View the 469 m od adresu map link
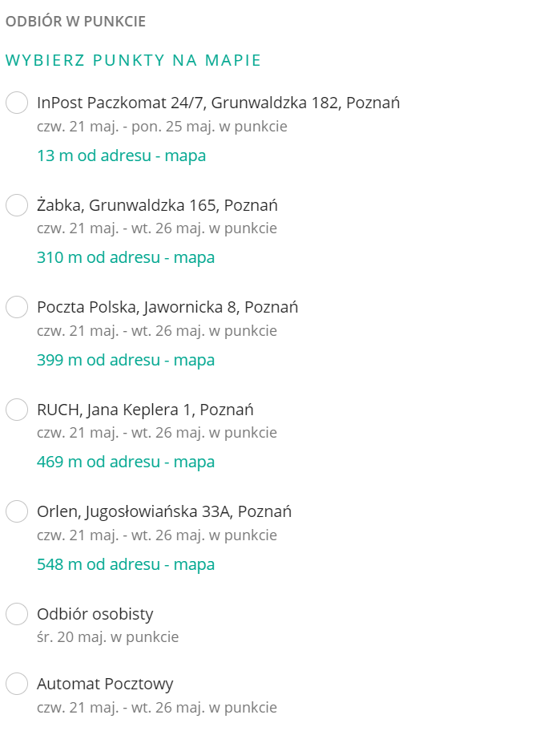560x731 pixels. click(x=126, y=462)
